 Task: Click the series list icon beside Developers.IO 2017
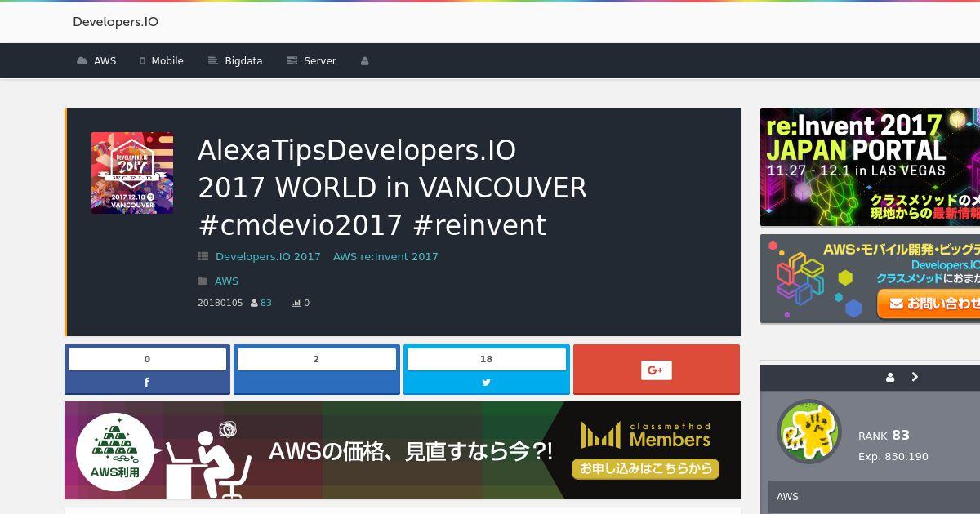(203, 256)
